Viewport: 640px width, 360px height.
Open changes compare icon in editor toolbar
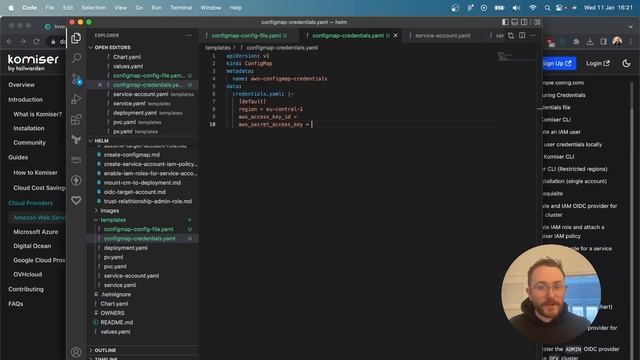pos(511,36)
